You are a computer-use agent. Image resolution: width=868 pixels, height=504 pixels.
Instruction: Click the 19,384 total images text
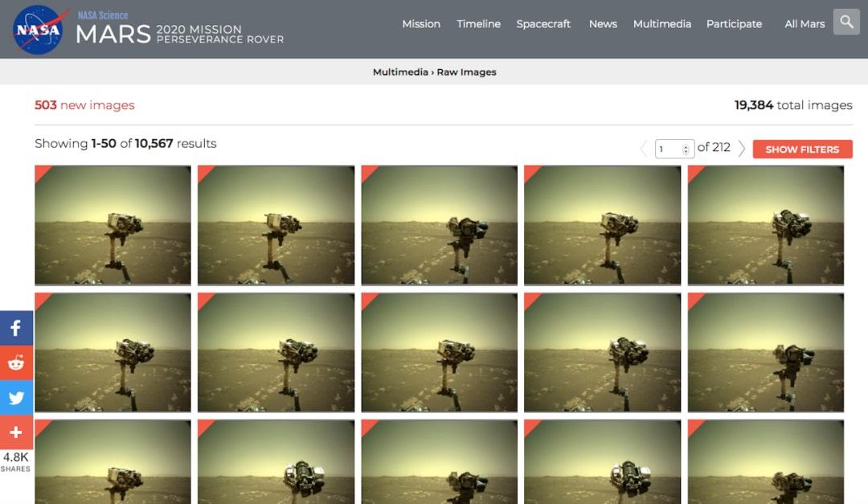(x=793, y=105)
